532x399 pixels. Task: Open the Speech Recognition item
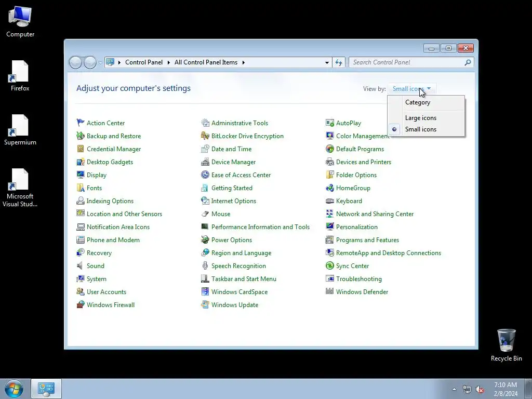(238, 266)
